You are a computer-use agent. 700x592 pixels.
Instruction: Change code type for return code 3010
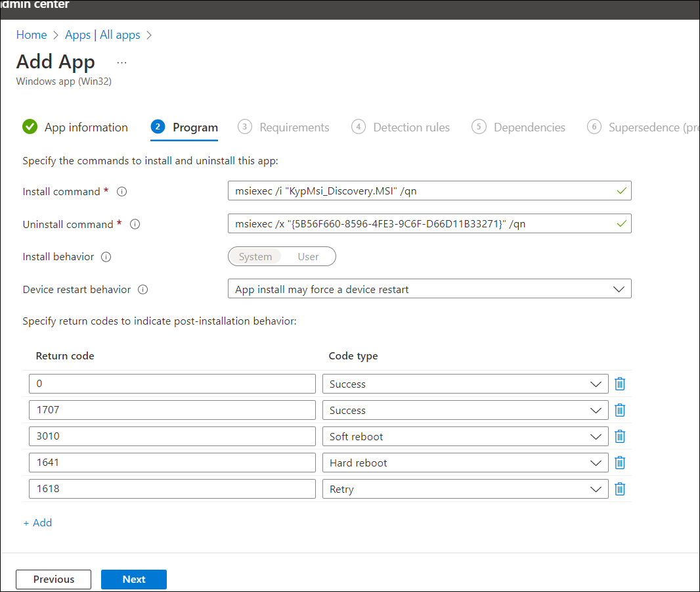pyautogui.click(x=465, y=436)
